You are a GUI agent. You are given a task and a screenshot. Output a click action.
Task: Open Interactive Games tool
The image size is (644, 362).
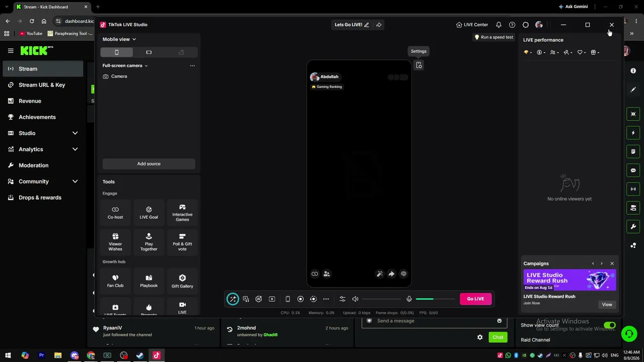pos(182,213)
